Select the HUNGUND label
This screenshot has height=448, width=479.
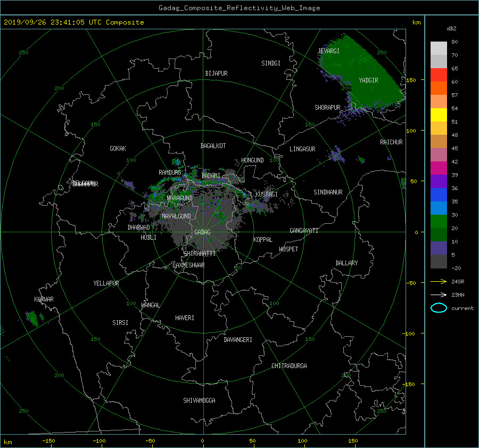(252, 160)
